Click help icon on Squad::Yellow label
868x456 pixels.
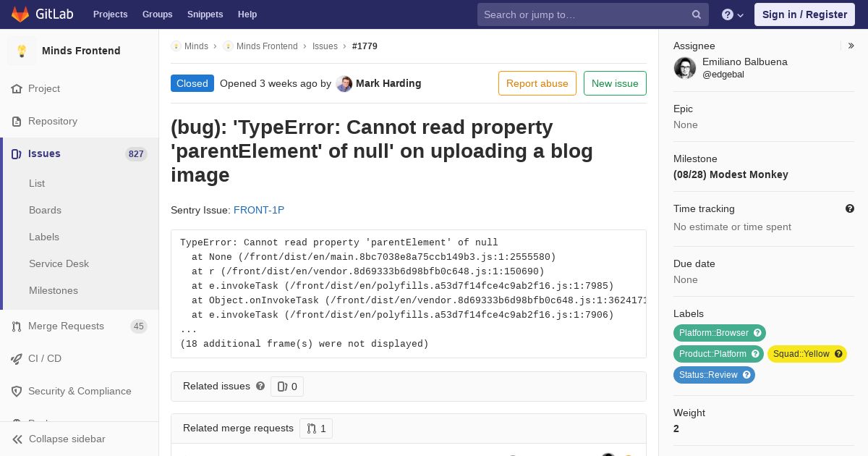tap(838, 354)
